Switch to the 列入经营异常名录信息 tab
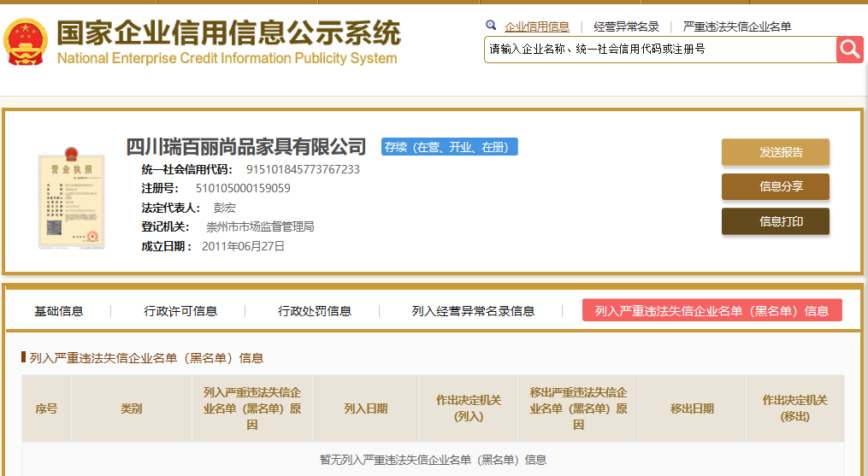The image size is (868, 476). (x=473, y=311)
